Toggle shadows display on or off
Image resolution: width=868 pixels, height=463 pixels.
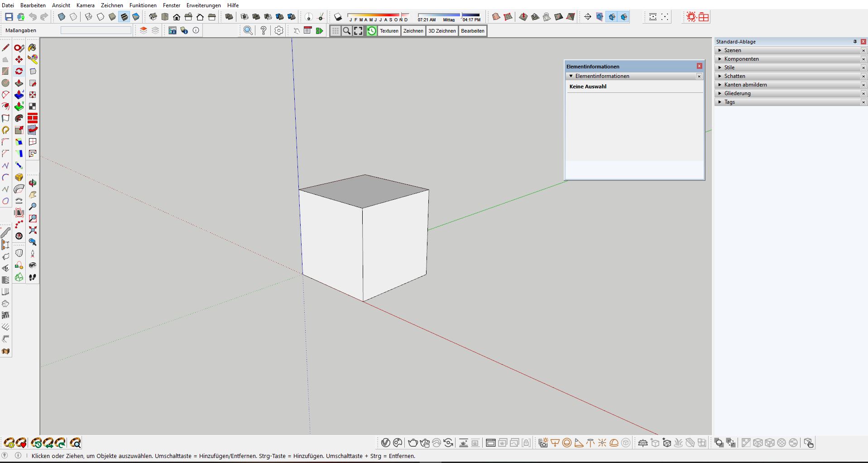pos(338,17)
